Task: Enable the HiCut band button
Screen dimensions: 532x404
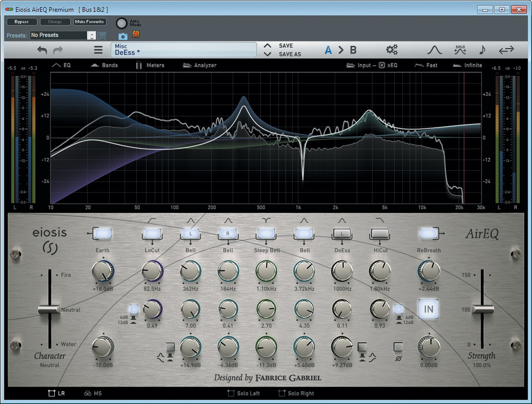Action: coord(380,234)
